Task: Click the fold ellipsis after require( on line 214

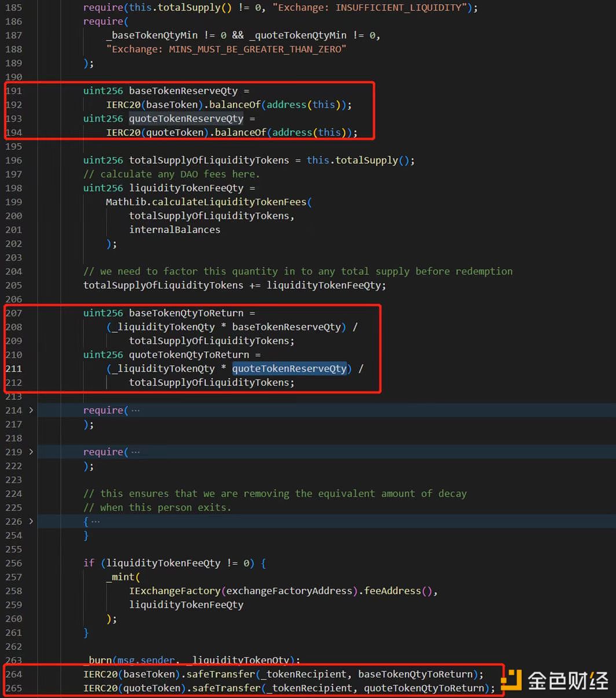Action: pyautogui.click(x=135, y=410)
